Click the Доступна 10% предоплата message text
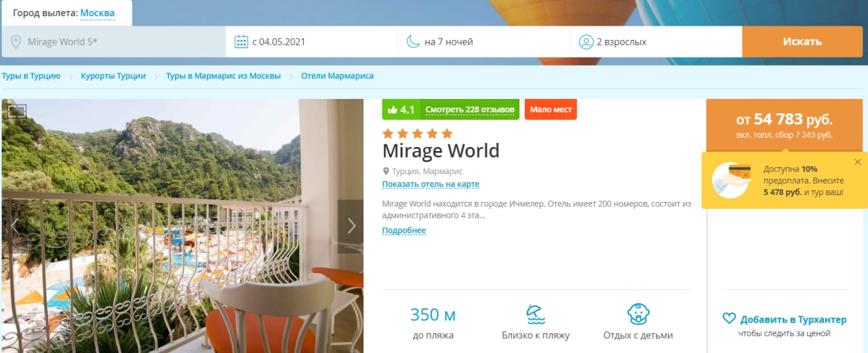 point(804,180)
